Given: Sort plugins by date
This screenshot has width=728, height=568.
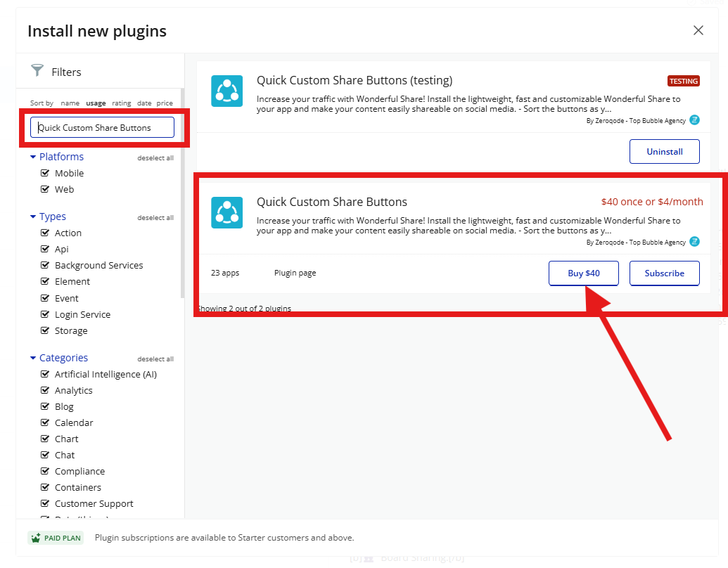Looking at the screenshot, I should (x=144, y=103).
